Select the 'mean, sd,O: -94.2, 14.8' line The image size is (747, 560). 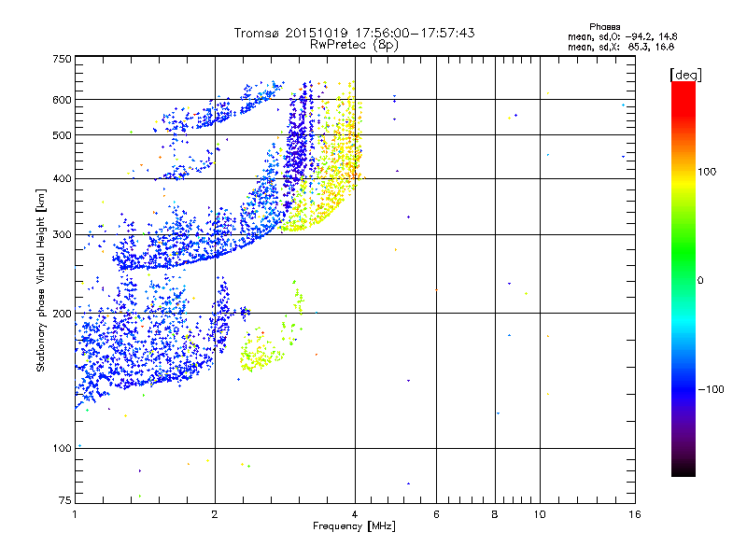coord(622,36)
